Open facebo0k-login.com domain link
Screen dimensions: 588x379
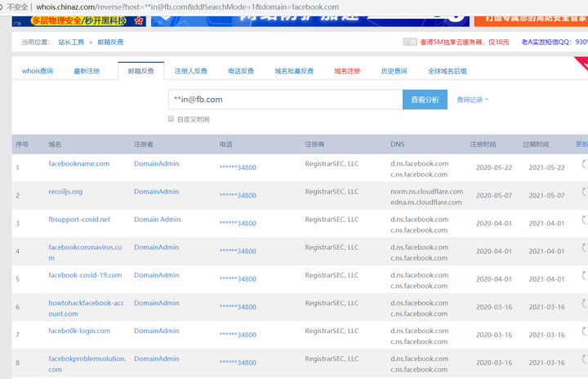[x=79, y=331]
